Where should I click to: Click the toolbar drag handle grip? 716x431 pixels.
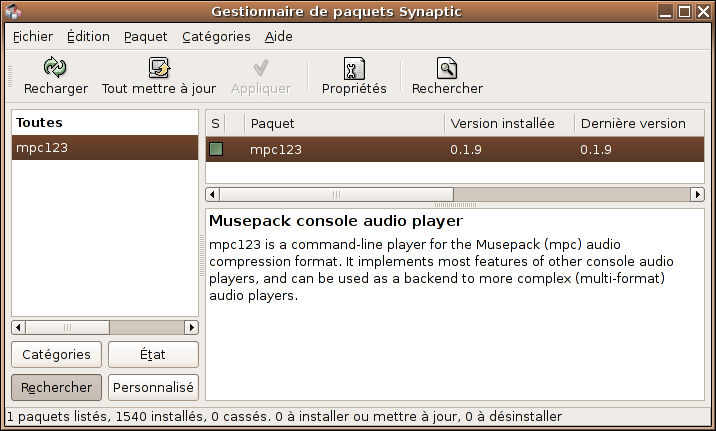10,76
